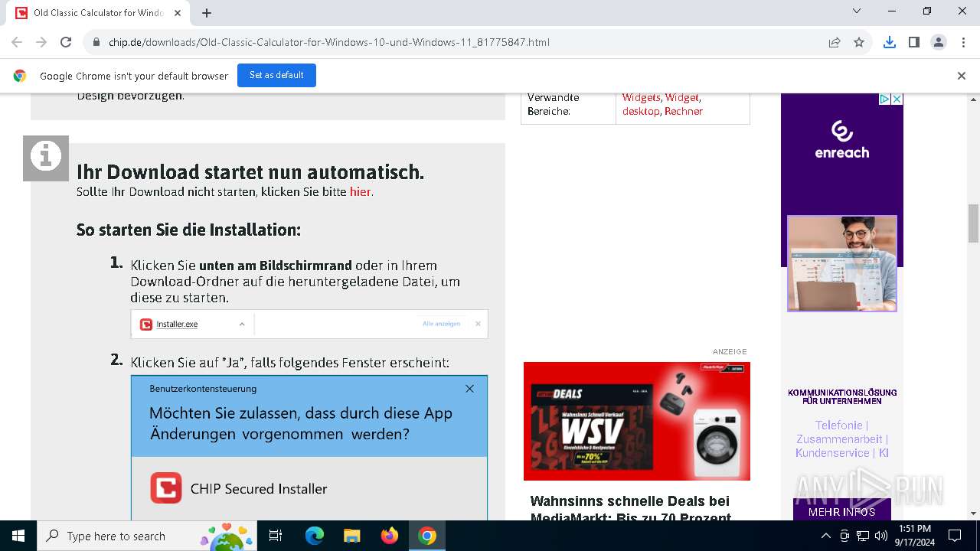Image resolution: width=980 pixels, height=551 pixels.
Task: Open File Explorer from the taskbar
Action: tap(351, 536)
